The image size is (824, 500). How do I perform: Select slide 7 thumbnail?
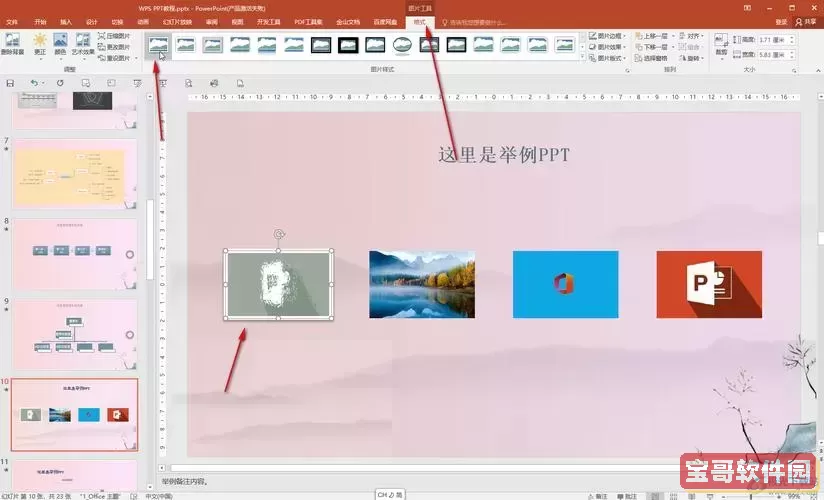click(x=75, y=174)
